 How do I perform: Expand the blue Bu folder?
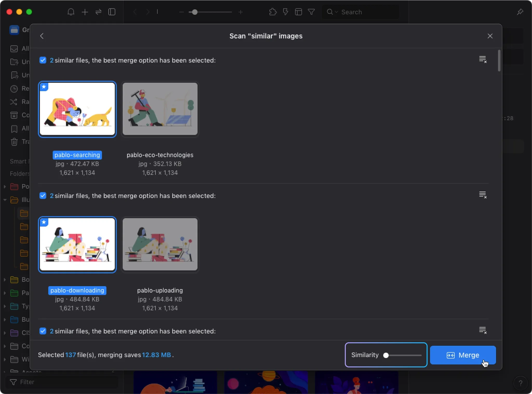pos(5,319)
